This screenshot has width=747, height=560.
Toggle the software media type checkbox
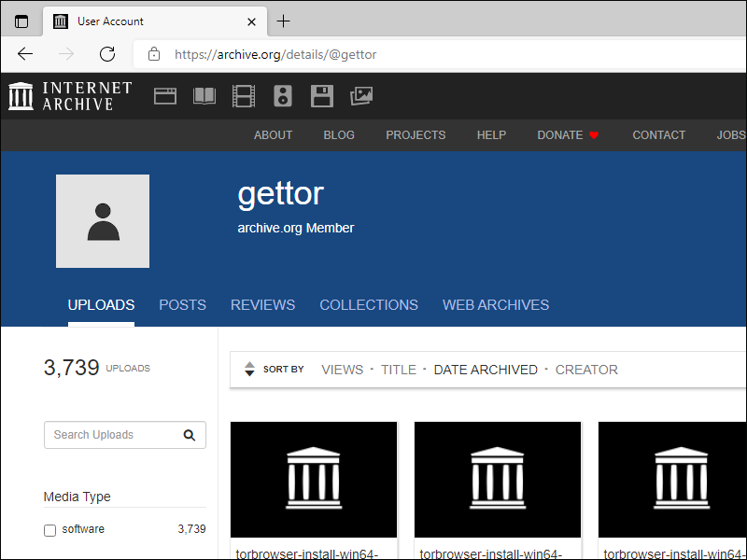pos(50,530)
